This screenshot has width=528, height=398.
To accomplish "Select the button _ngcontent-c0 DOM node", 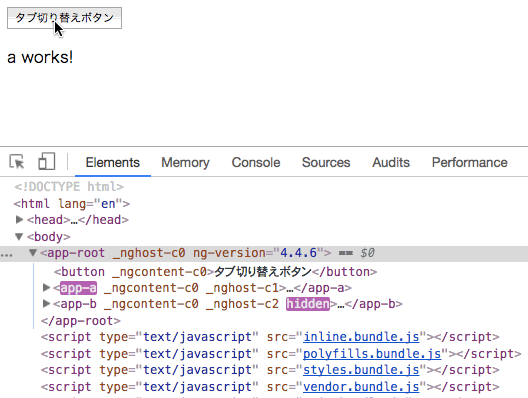I will tap(215, 272).
